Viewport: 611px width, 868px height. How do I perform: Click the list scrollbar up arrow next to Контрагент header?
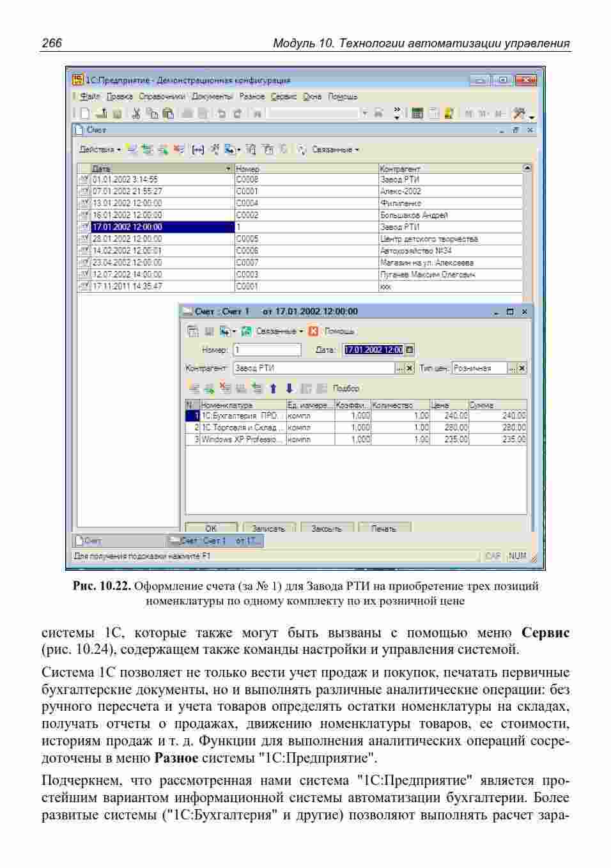(527, 168)
